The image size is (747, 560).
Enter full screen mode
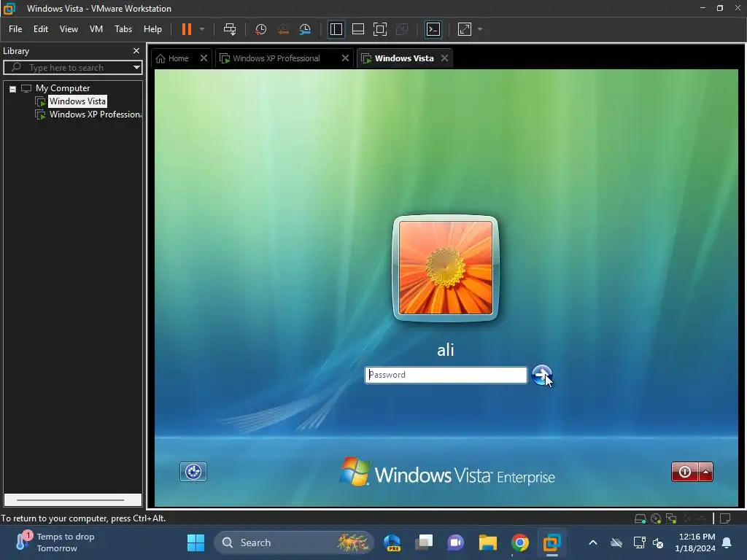(x=379, y=29)
